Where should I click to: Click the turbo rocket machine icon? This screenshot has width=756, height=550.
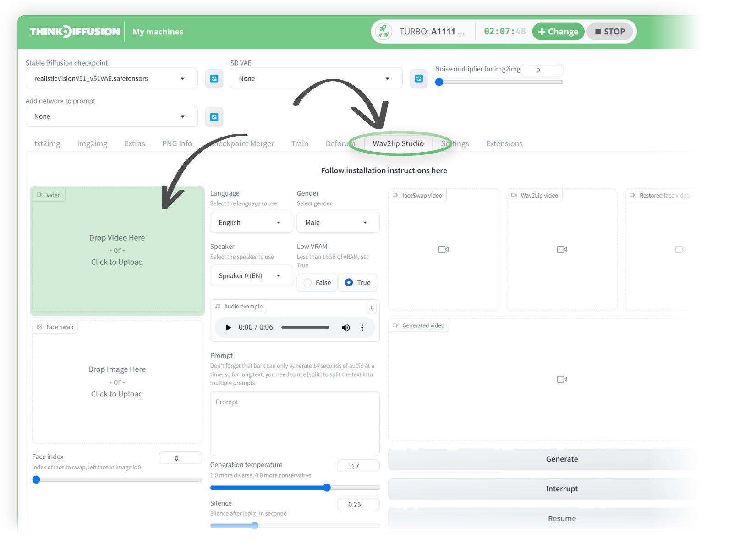coord(383,32)
